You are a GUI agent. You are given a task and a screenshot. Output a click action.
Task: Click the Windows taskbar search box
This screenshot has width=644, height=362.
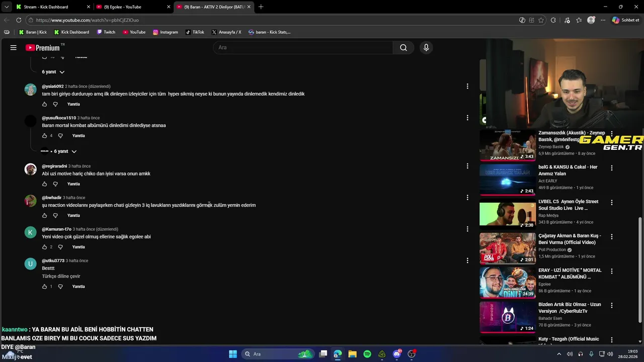pyautogui.click(x=278, y=354)
